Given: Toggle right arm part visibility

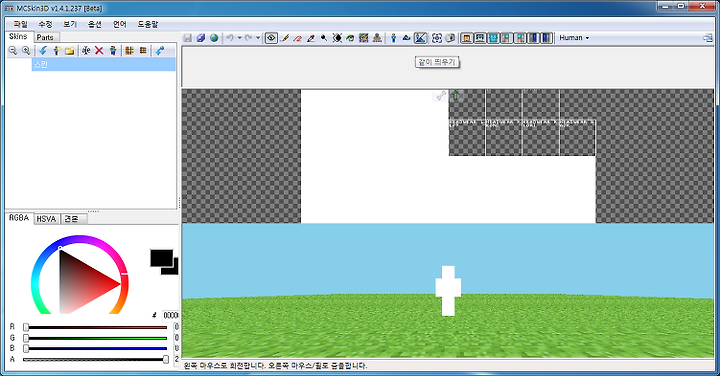Looking at the screenshot, I should tap(520, 38).
